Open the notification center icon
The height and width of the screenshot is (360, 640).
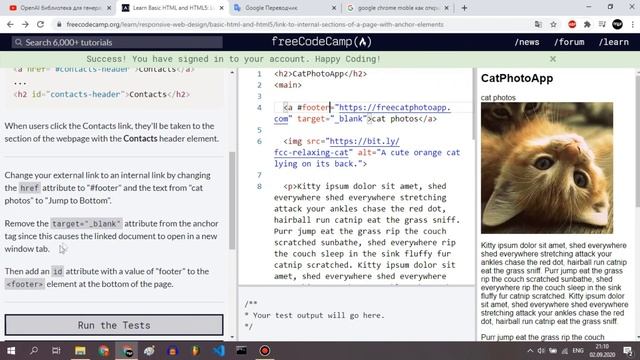tap(628, 351)
